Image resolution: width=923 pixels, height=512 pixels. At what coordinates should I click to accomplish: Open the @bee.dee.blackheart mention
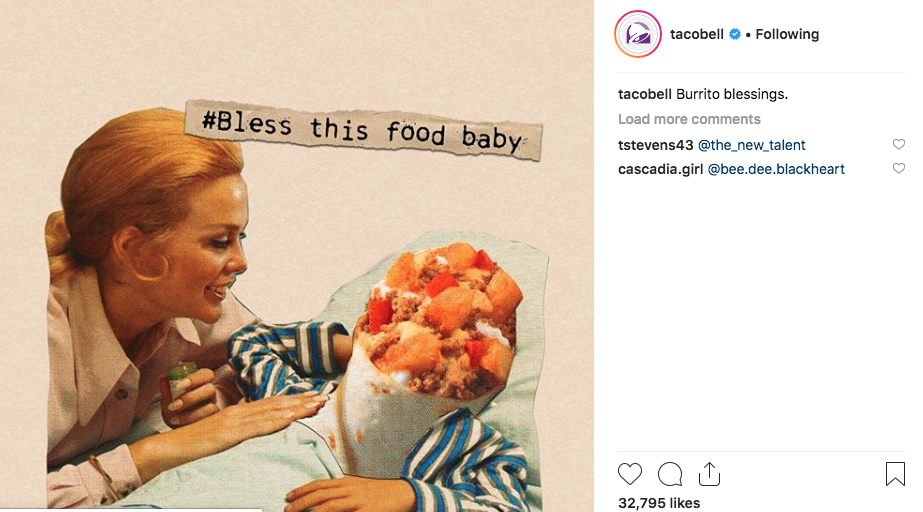point(776,169)
